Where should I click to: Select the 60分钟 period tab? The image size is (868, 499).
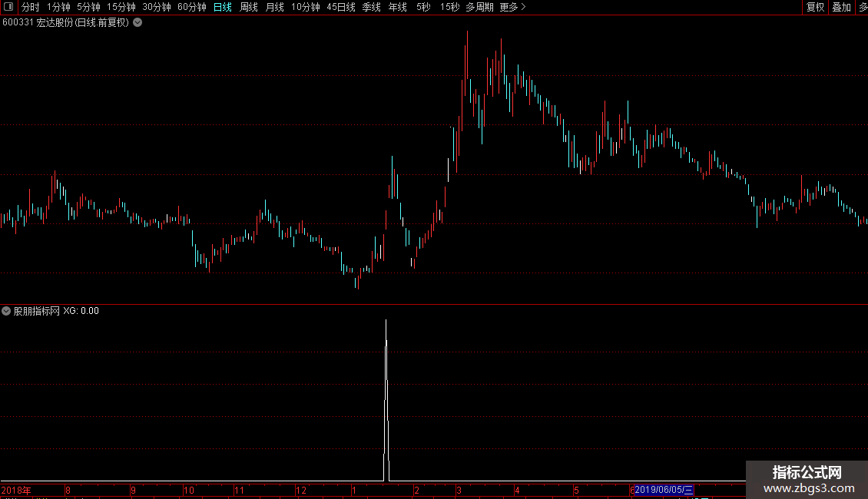tap(192, 7)
